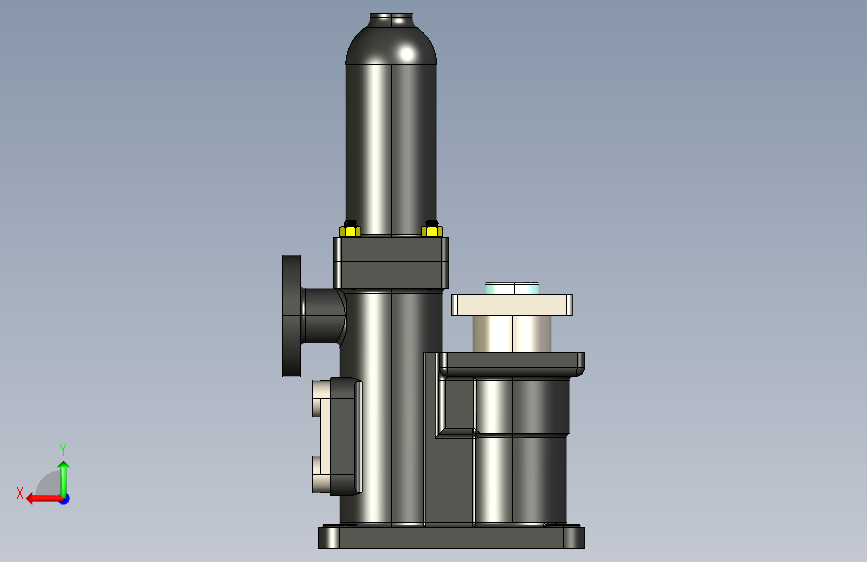
Task: Select the left yellow hex nut
Action: pyautogui.click(x=350, y=229)
